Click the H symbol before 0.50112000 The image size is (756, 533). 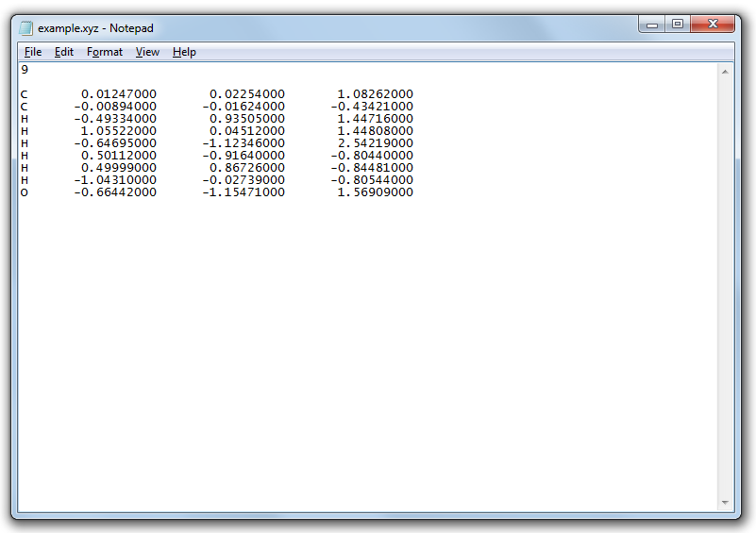25,155
